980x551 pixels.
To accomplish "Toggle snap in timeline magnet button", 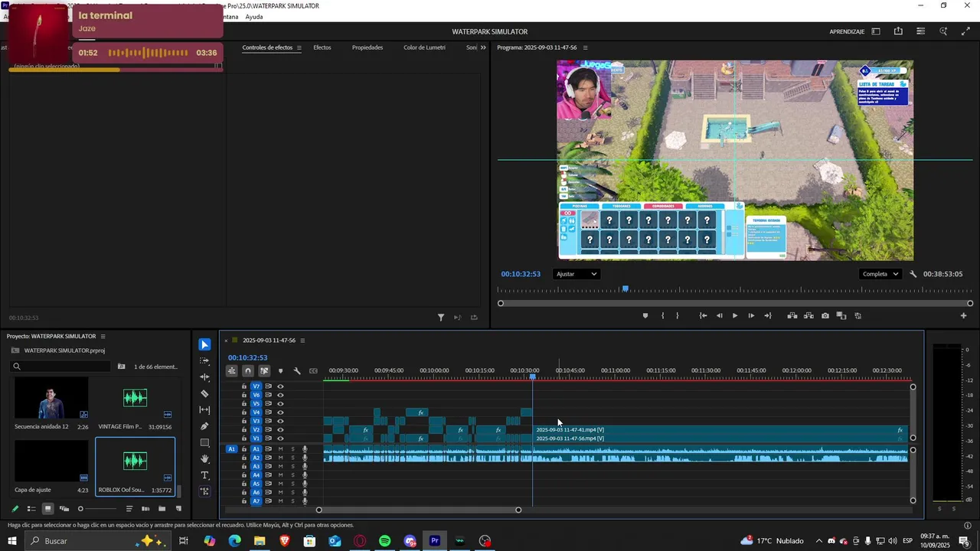I will click(x=248, y=371).
